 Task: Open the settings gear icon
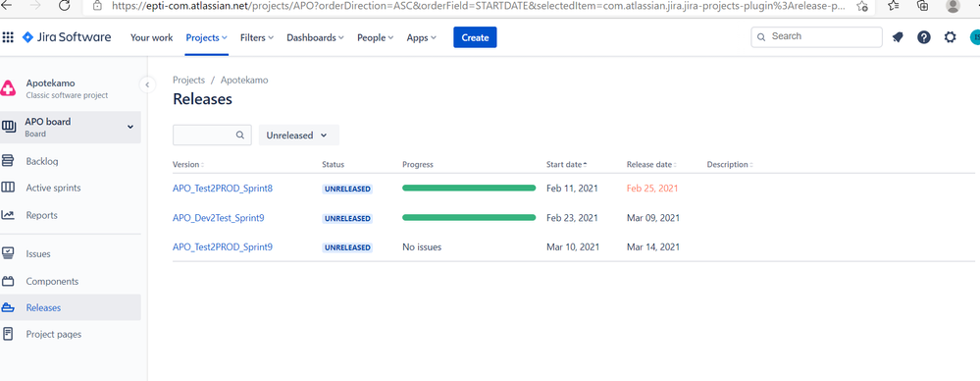[x=950, y=37]
